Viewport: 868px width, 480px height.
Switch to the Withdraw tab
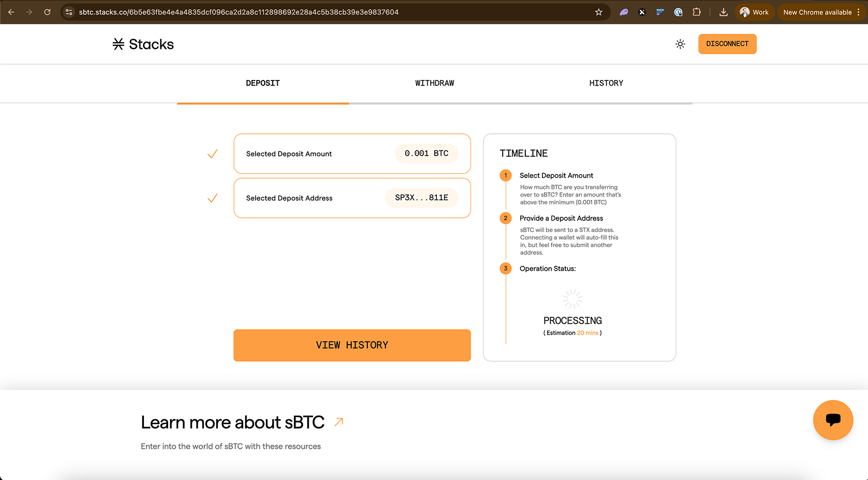click(434, 84)
